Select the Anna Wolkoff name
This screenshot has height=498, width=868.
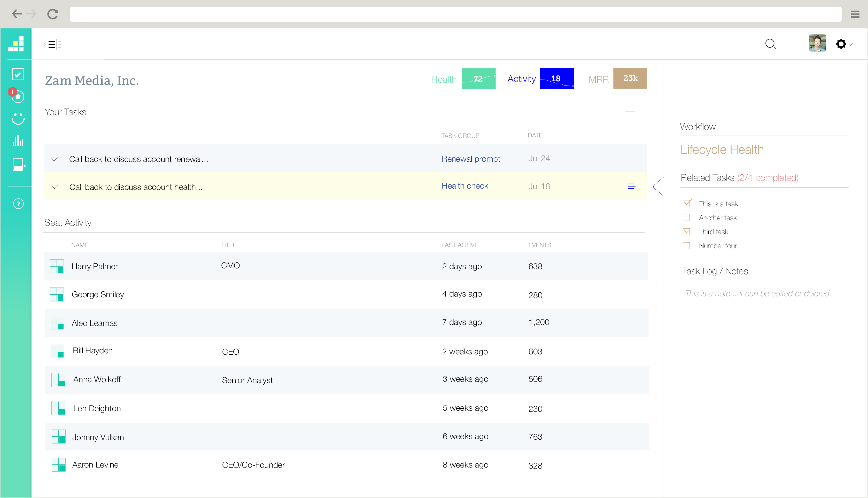(97, 379)
